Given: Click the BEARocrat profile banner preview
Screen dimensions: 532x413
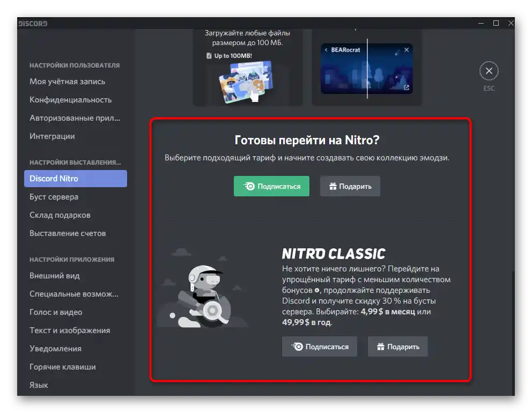Looking at the screenshot, I should pos(367,68).
